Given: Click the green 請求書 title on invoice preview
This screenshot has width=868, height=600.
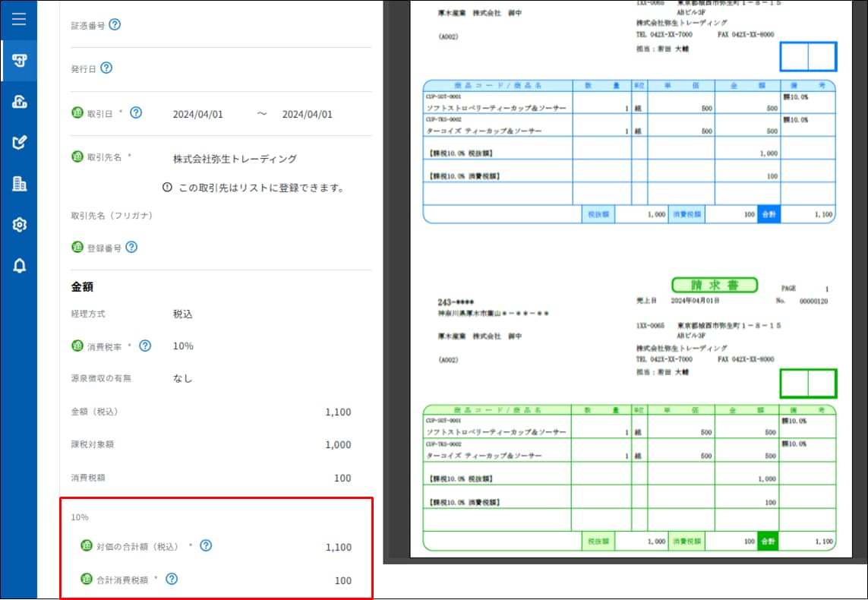Looking at the screenshot, I should pos(715,285).
